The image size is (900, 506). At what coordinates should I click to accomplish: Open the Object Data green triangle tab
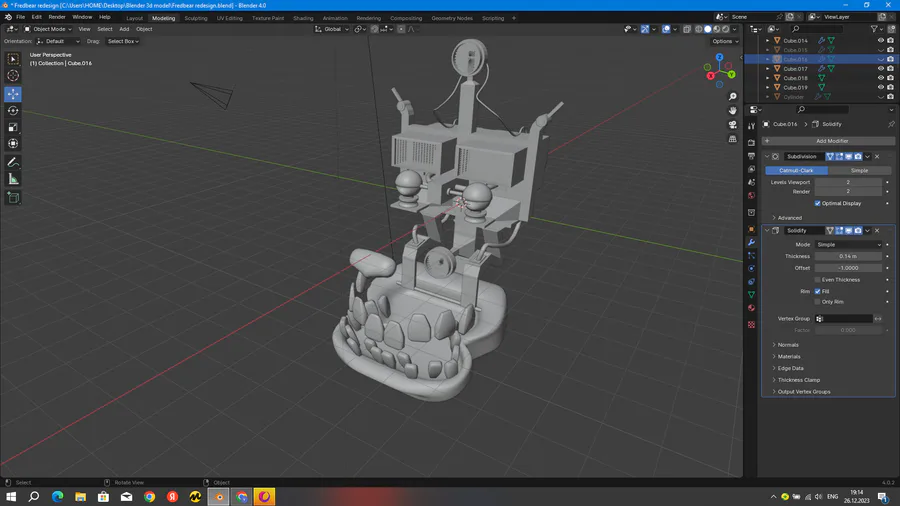751,294
